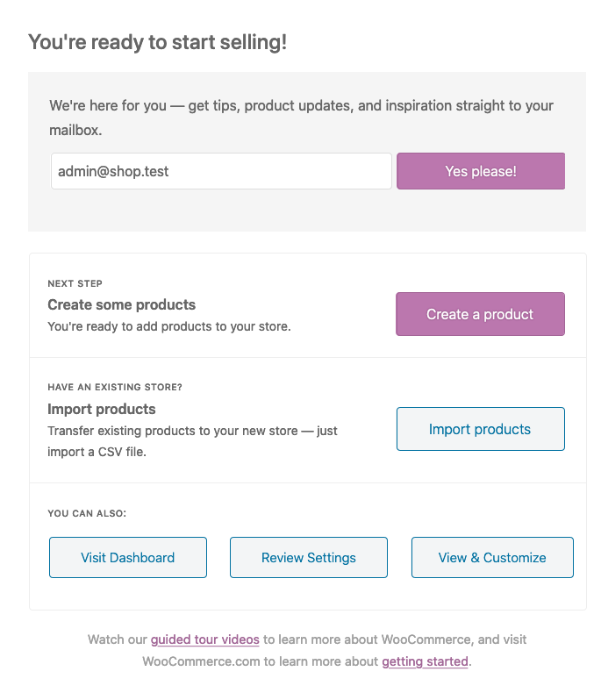Click the 'Watch our' footer text
Screen dimensions: 601x700
tap(118, 639)
